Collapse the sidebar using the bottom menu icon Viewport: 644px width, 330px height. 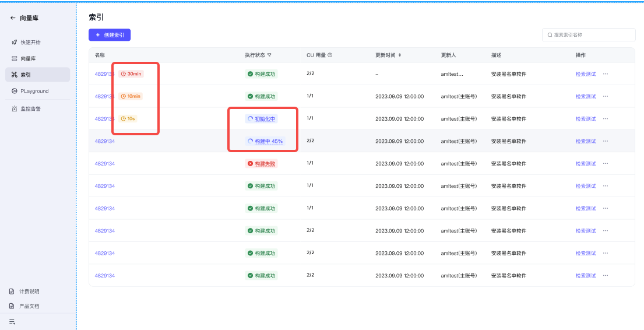(12, 321)
